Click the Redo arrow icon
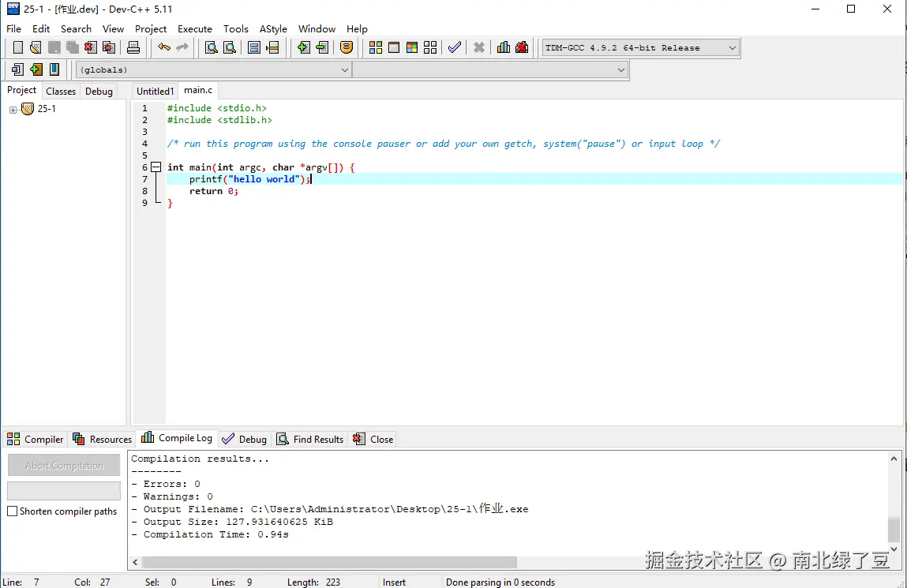 (x=182, y=47)
